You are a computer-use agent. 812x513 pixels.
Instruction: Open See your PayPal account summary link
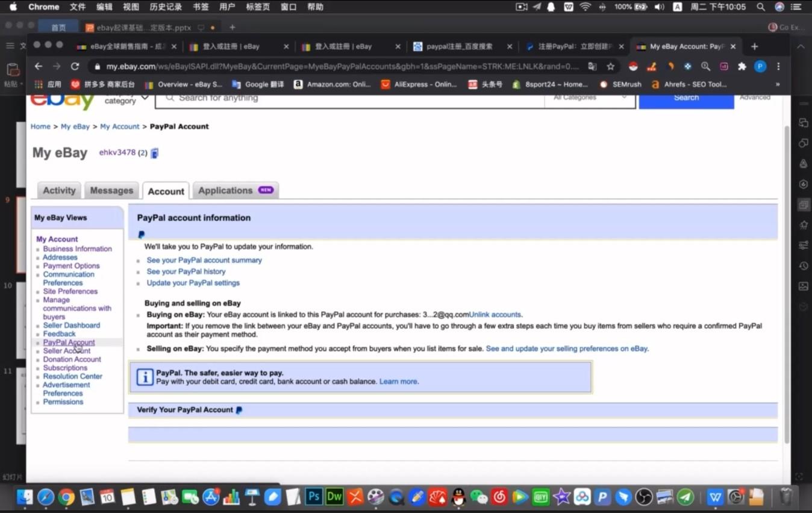(x=204, y=260)
